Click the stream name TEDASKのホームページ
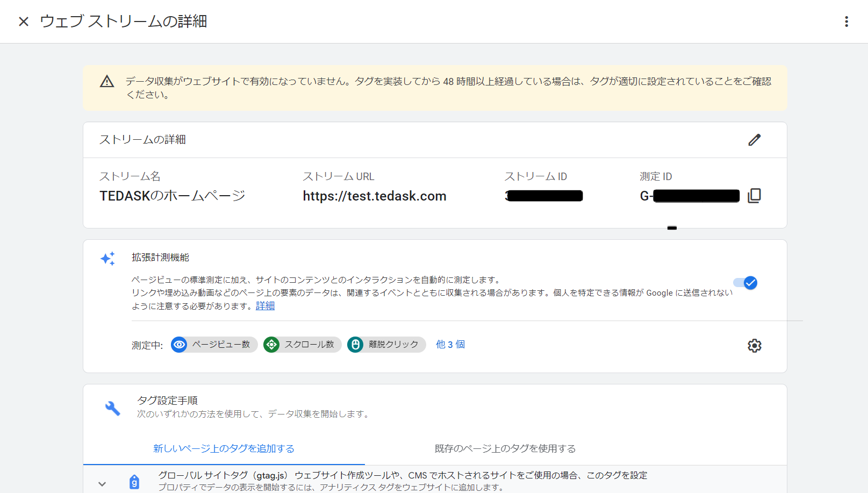 [172, 196]
